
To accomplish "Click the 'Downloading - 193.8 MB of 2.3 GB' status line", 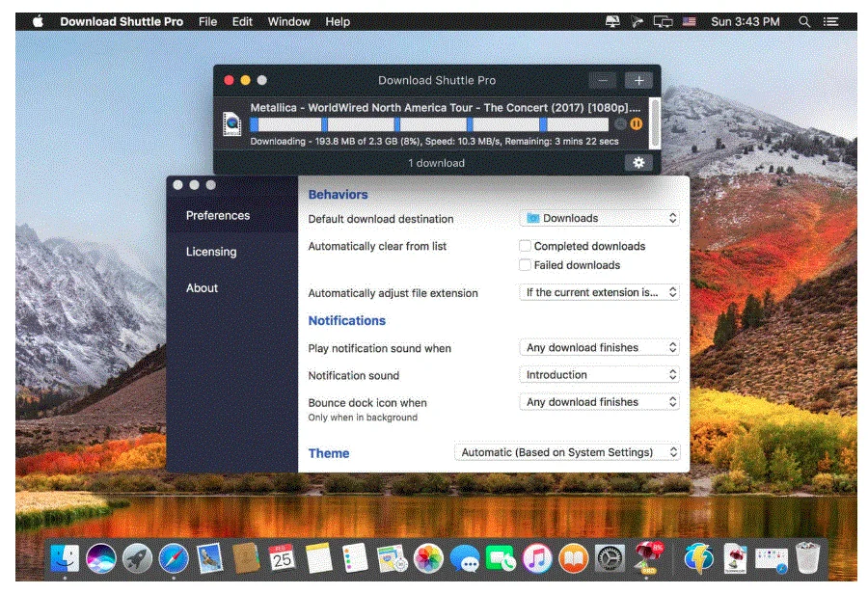I will [x=434, y=141].
